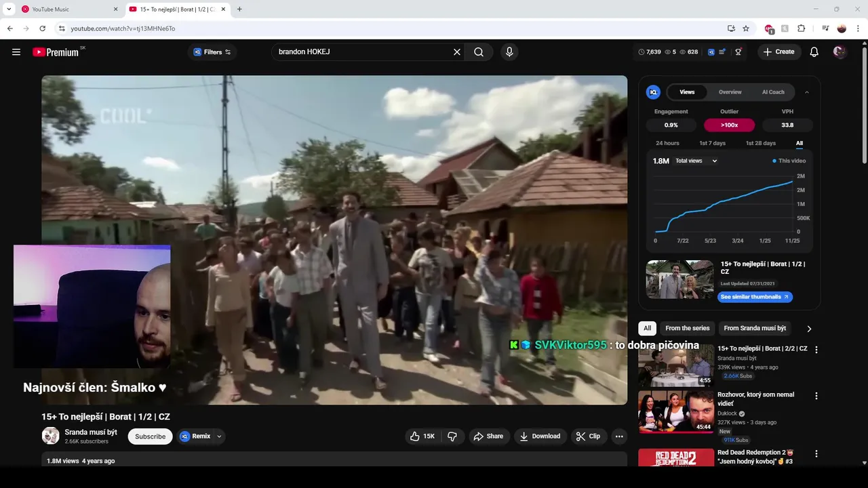Open the Sranda musí být channel name
This screenshot has height=488, width=868.
click(91, 432)
